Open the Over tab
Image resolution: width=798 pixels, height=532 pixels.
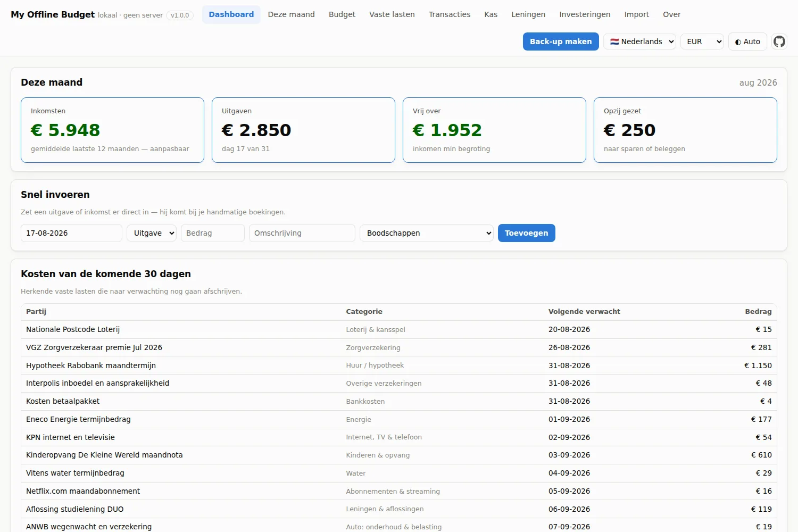pos(672,14)
